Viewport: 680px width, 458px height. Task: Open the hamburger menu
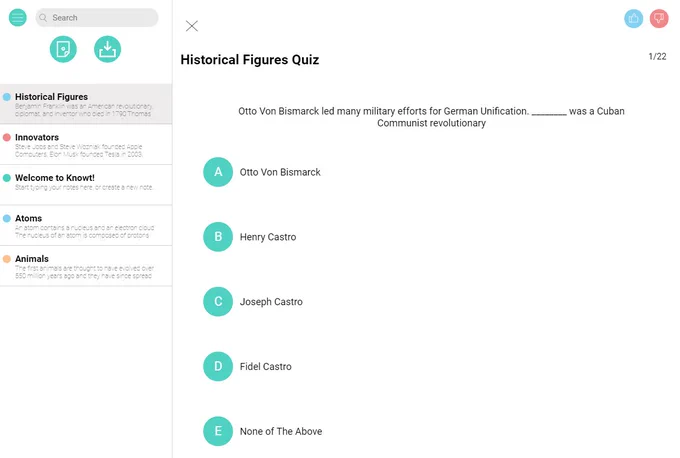pyautogui.click(x=18, y=18)
